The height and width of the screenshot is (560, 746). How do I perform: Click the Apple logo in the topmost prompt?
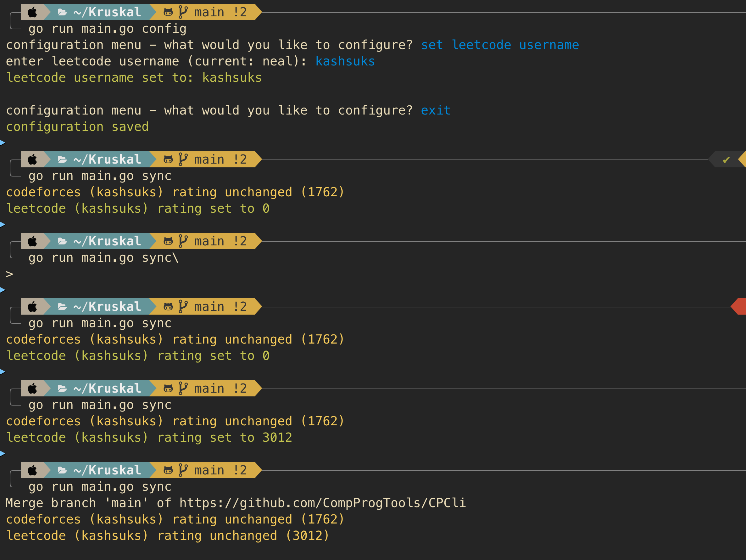(x=32, y=13)
